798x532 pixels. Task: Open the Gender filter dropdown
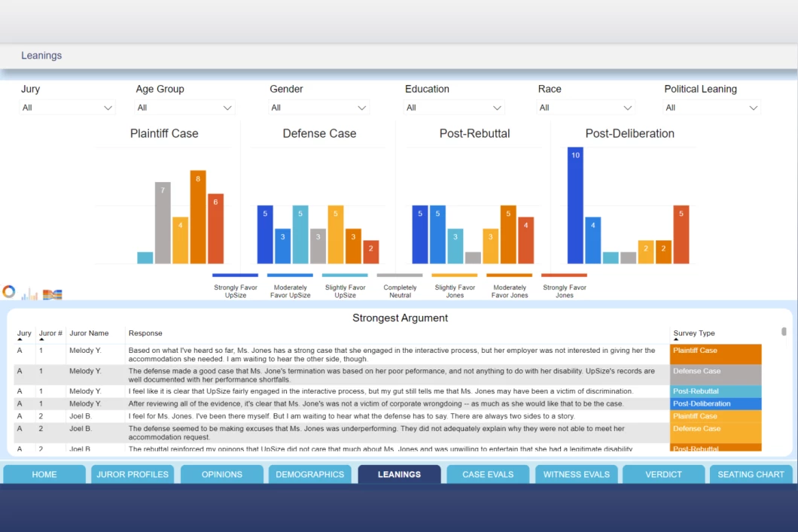pos(318,108)
